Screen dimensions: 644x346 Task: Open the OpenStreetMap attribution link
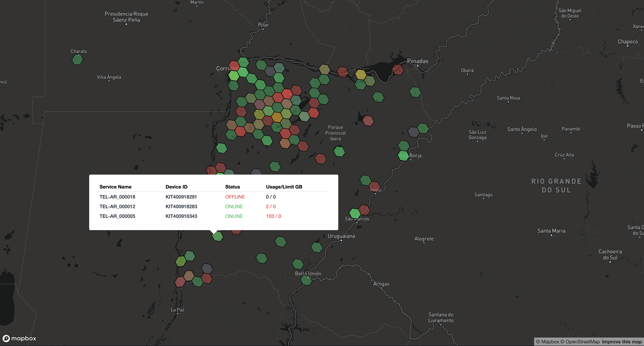click(580, 342)
